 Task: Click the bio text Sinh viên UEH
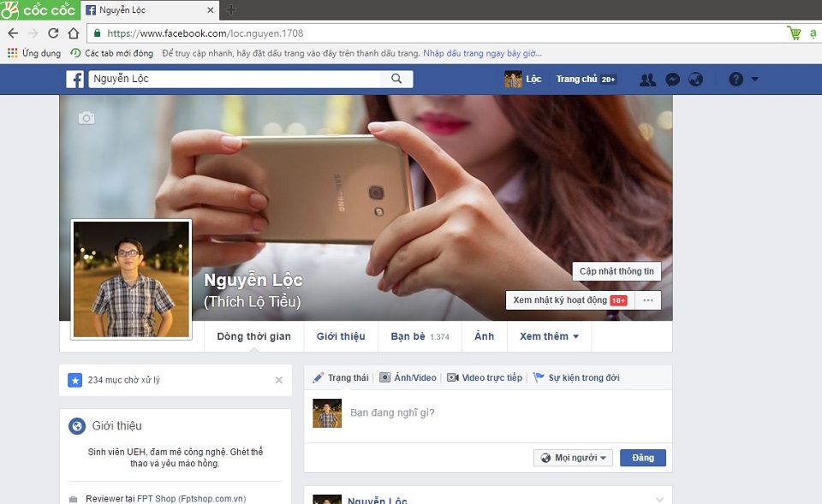pyautogui.click(x=175, y=458)
